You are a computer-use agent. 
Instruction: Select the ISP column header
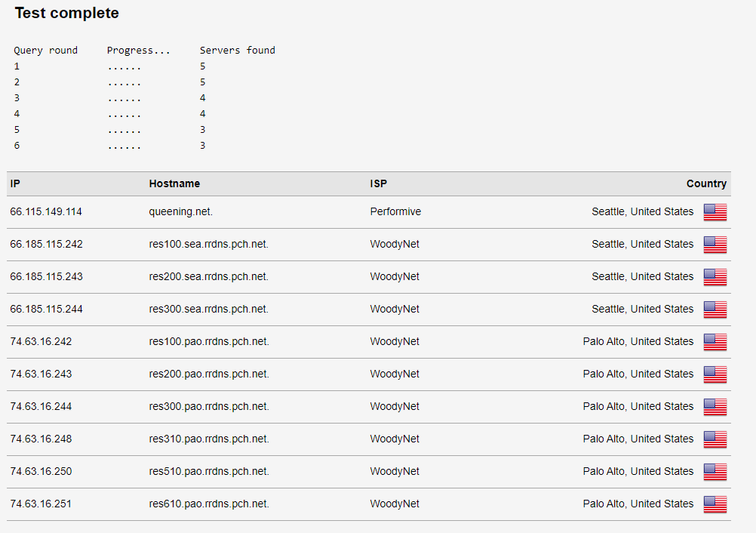click(379, 183)
